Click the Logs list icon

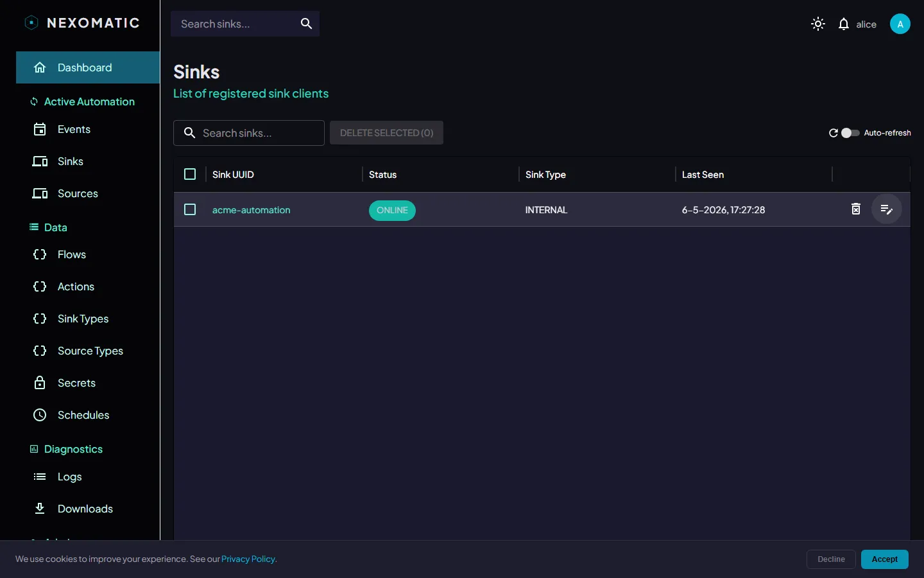pos(40,477)
